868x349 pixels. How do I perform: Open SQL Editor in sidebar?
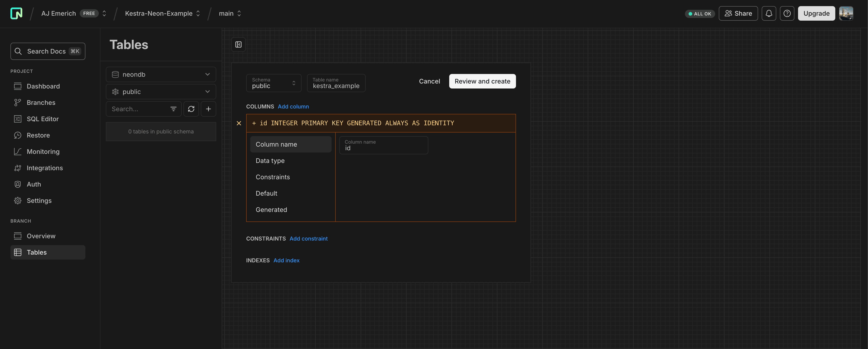pyautogui.click(x=42, y=119)
